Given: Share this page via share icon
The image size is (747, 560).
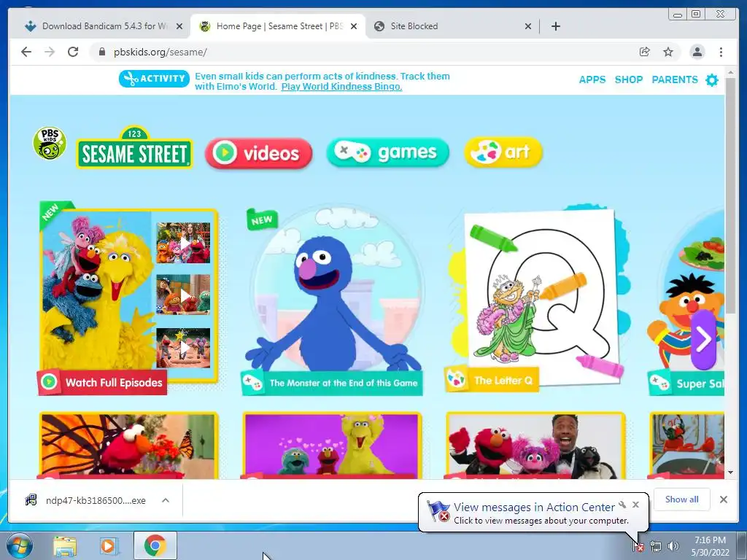Looking at the screenshot, I should [x=645, y=52].
